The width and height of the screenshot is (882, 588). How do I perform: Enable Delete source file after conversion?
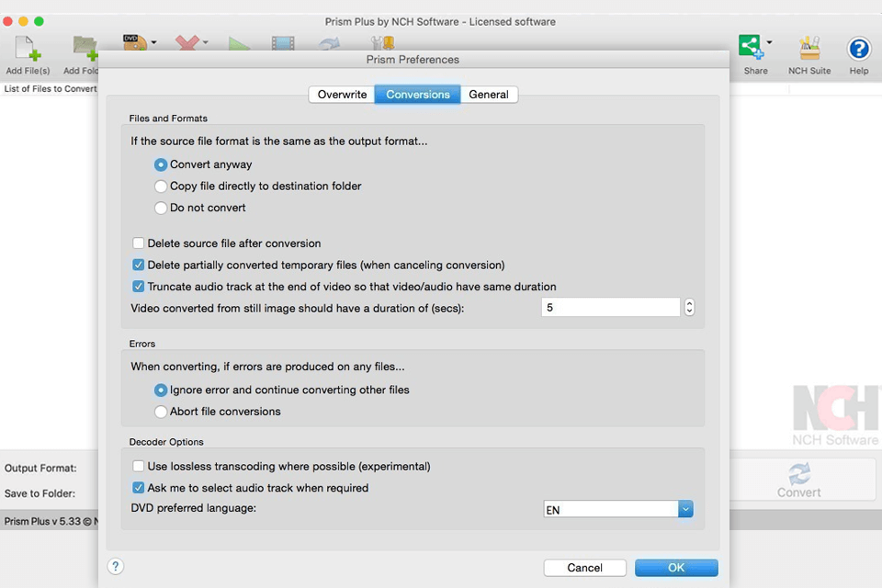click(x=139, y=243)
